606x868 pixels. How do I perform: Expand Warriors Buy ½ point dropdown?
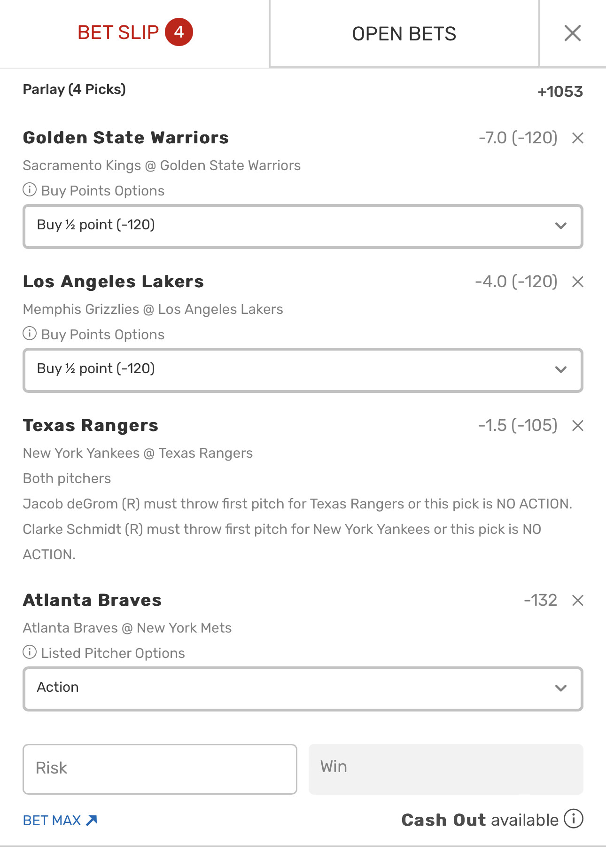point(303,227)
